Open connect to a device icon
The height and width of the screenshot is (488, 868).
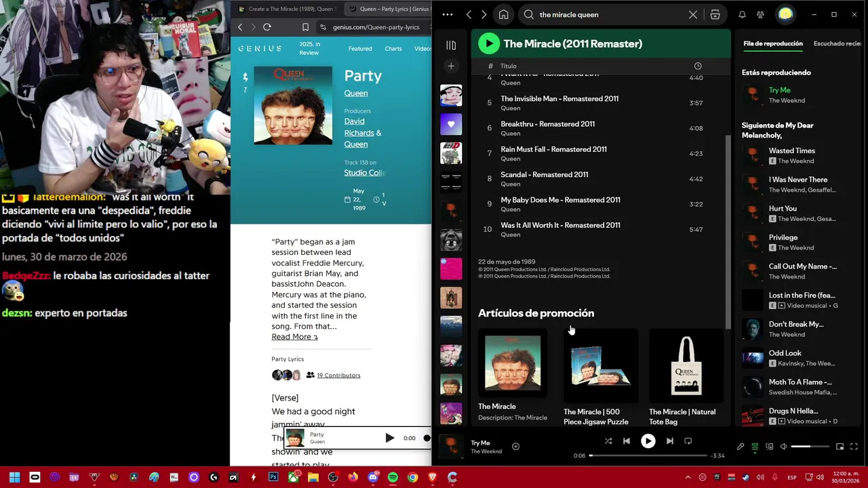[x=770, y=447]
